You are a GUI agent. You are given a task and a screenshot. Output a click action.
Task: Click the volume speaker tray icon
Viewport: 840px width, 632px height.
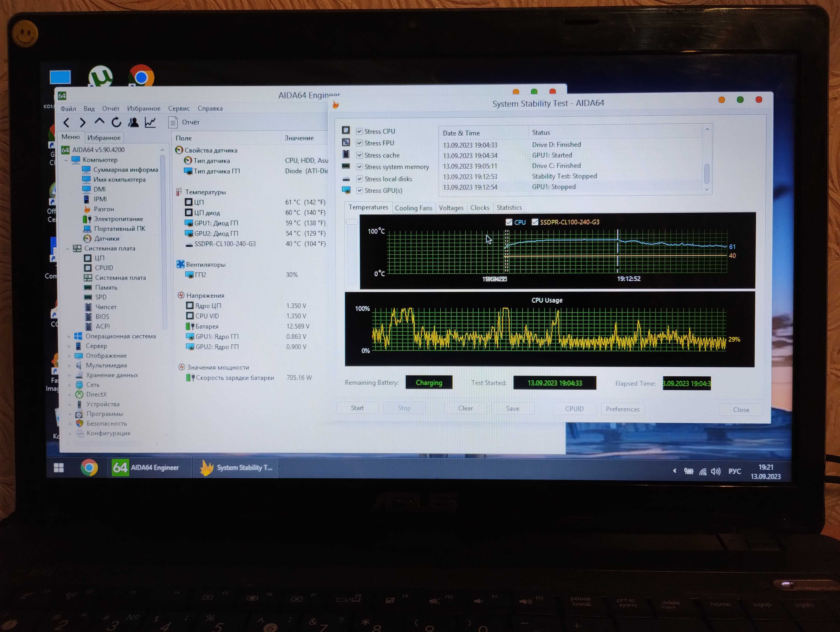(x=715, y=472)
